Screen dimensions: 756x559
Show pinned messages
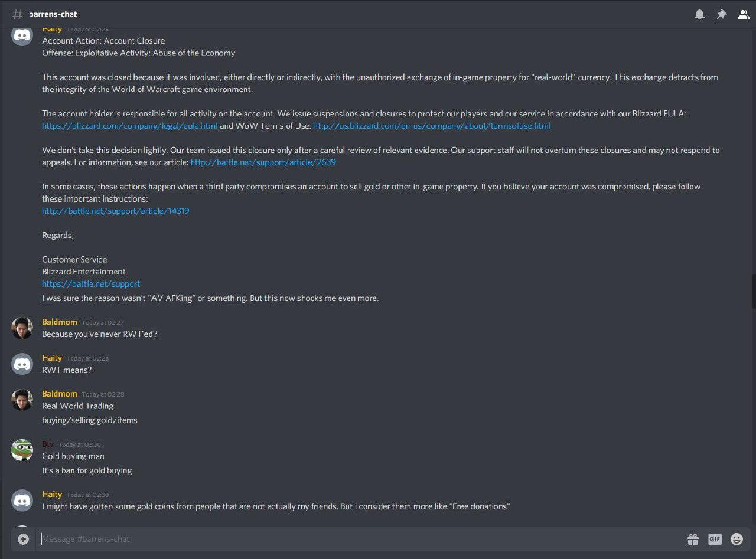721,15
